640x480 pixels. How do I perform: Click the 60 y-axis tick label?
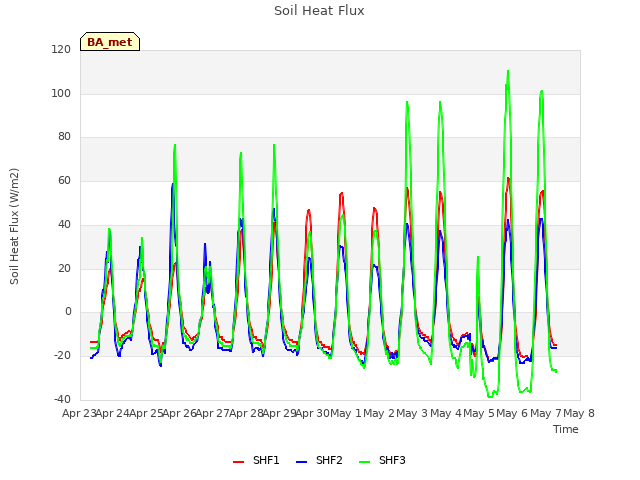click(x=64, y=180)
